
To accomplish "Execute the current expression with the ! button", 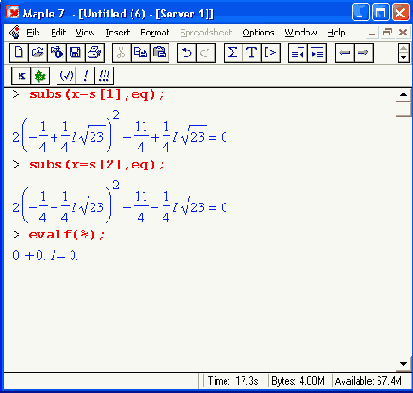I will tap(85, 76).
